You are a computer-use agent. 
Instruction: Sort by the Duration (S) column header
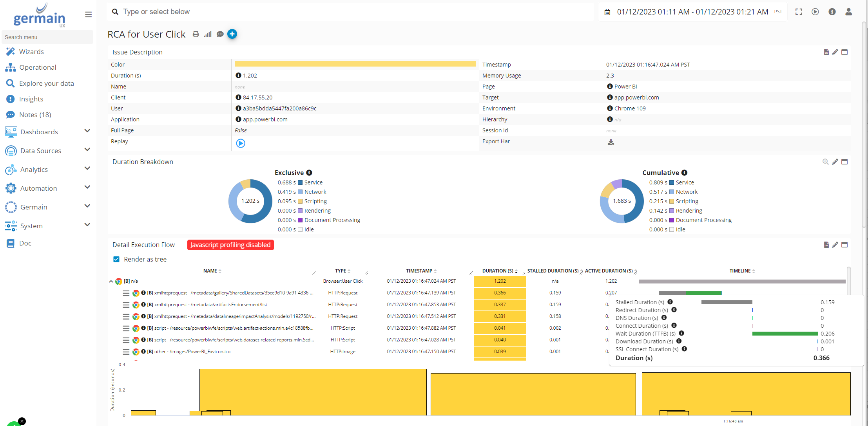pyautogui.click(x=498, y=271)
